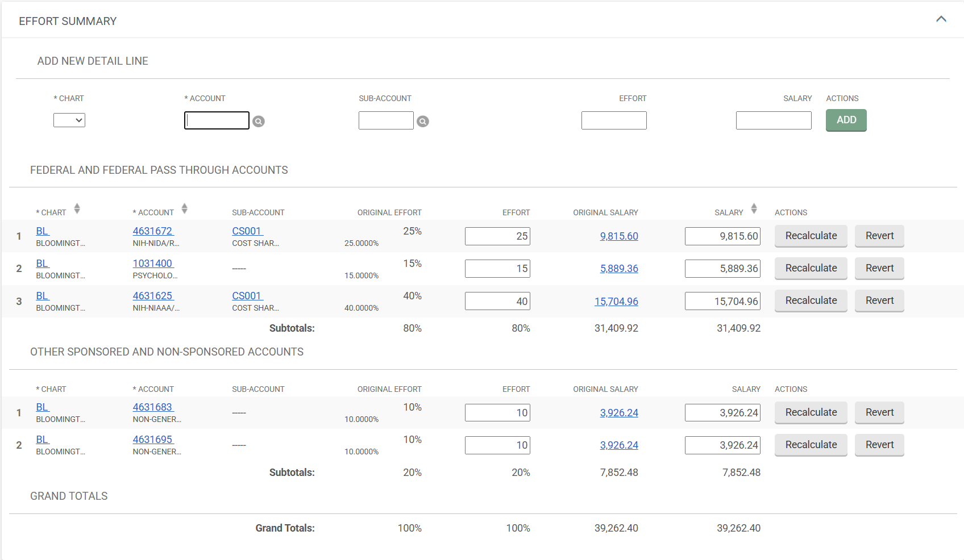
Task: Sort federal accounts by Salary column arrows
Action: pos(754,209)
